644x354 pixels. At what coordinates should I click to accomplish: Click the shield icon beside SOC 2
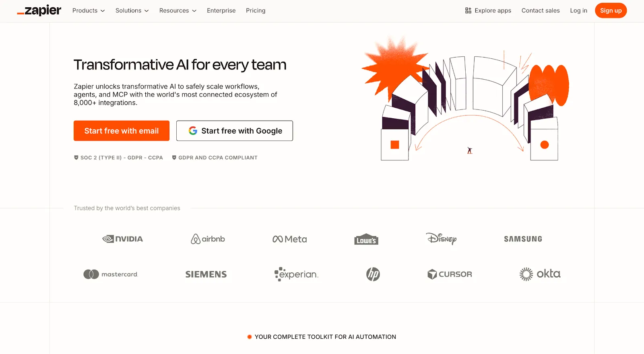click(76, 158)
